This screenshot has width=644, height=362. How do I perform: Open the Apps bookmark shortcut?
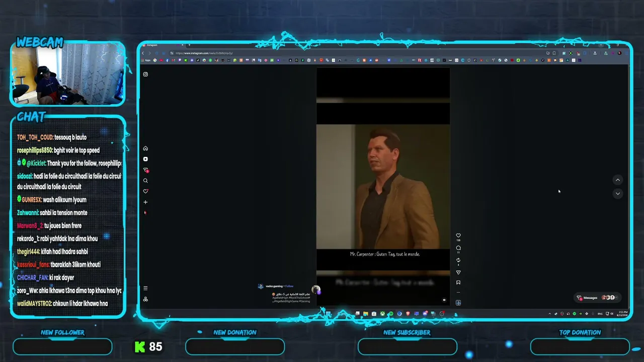point(146,60)
